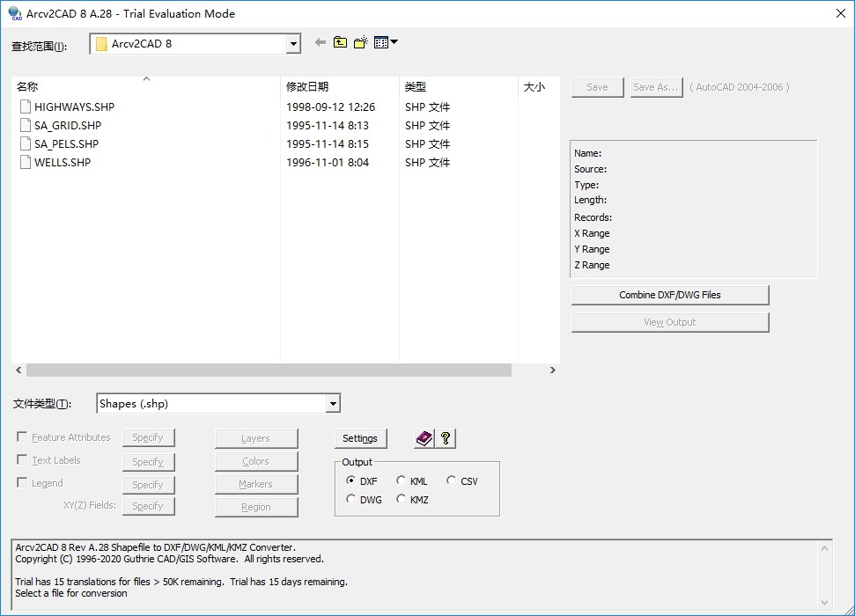This screenshot has height=616, width=855.
Task: Click the Arcv2CAD app icon in title bar
Action: pos(15,13)
